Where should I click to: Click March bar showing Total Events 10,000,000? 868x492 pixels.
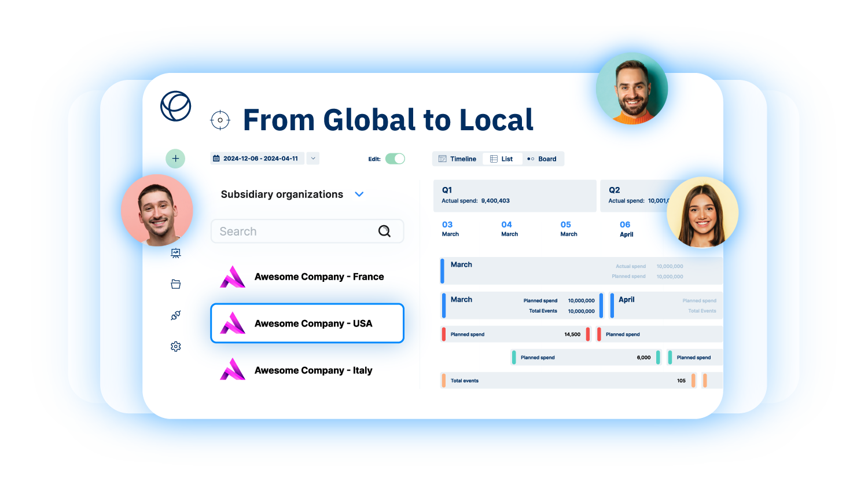click(x=522, y=305)
